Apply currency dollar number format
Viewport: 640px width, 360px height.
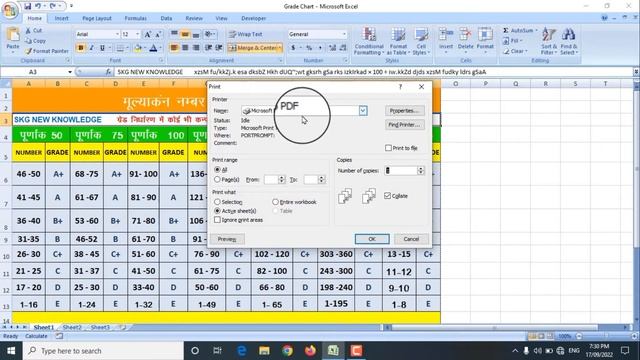(x=293, y=48)
